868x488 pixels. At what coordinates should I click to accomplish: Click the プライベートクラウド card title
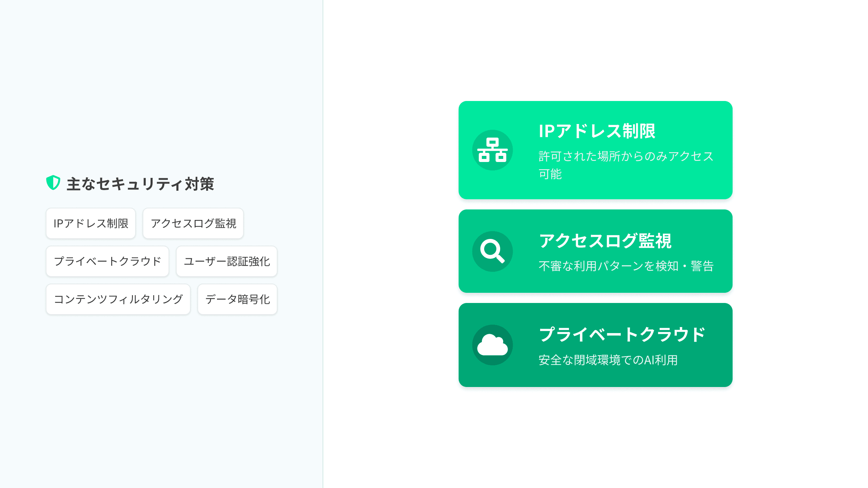point(622,334)
